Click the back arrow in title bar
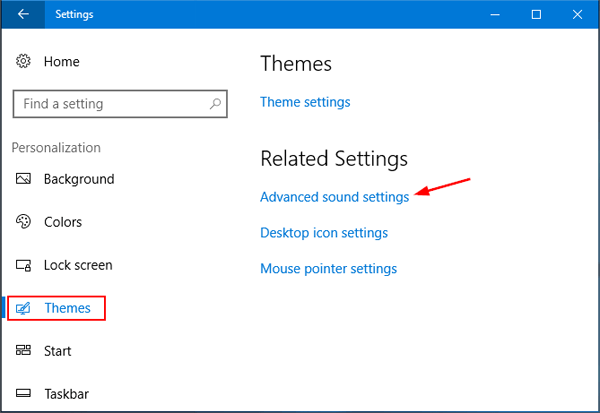Image resolution: width=600 pixels, height=413 pixels. click(x=22, y=15)
